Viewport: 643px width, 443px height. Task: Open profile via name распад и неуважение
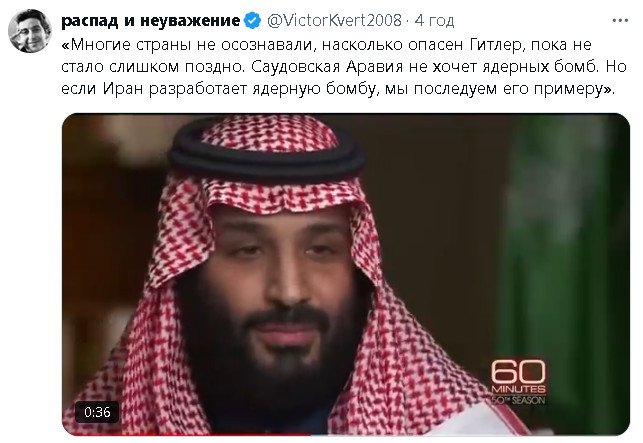(150, 21)
